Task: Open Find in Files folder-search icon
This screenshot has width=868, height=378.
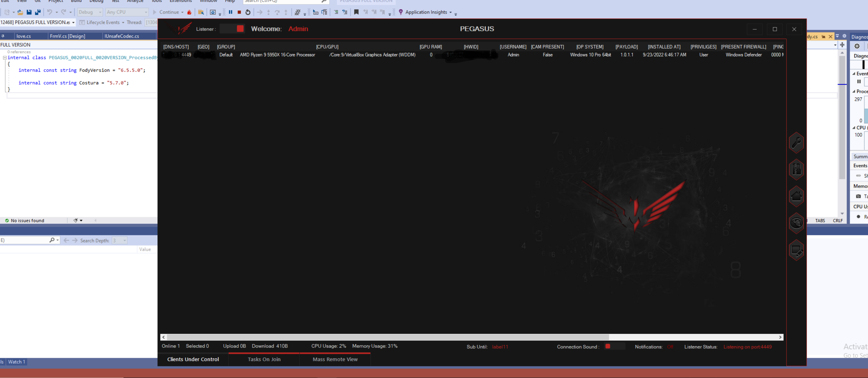Action: click(x=201, y=12)
